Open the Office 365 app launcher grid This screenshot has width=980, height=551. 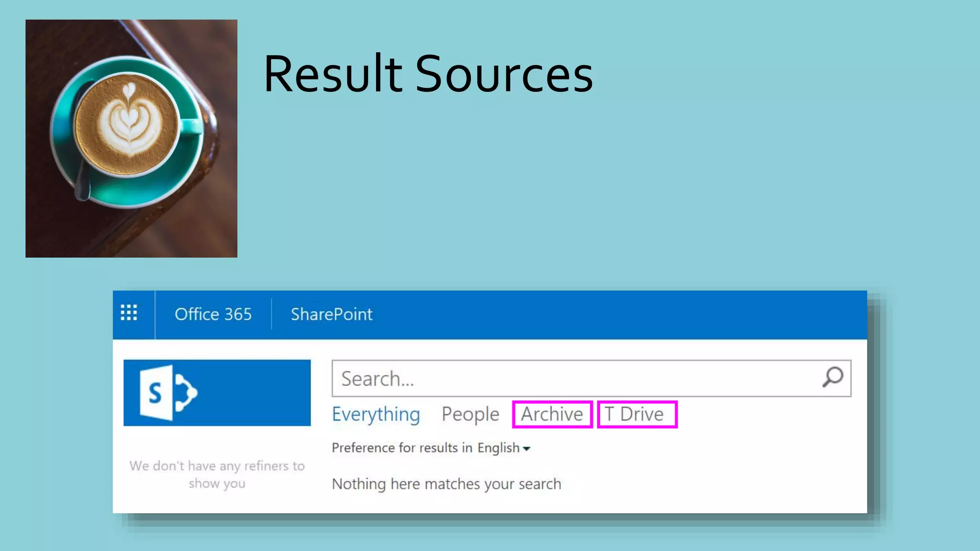point(129,313)
